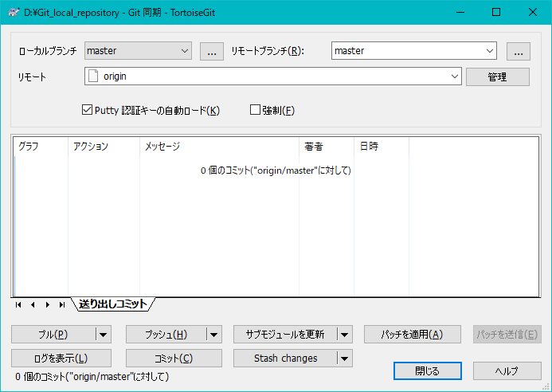Maximize the TortoiseGit sync window
The width and height of the screenshot is (552, 392).
point(496,12)
